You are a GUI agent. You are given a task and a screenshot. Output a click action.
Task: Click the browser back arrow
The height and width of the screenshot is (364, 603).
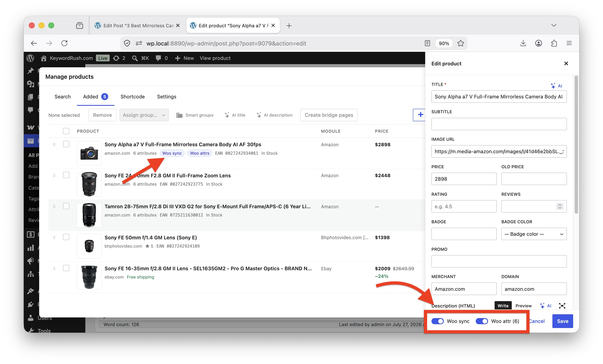tap(34, 43)
